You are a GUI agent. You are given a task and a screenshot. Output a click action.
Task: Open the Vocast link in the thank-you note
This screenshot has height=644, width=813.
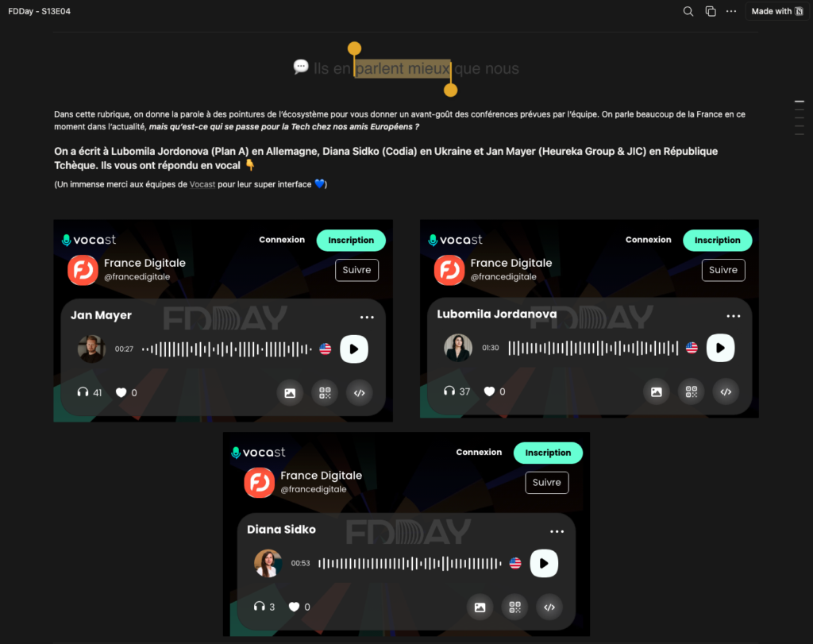202,184
